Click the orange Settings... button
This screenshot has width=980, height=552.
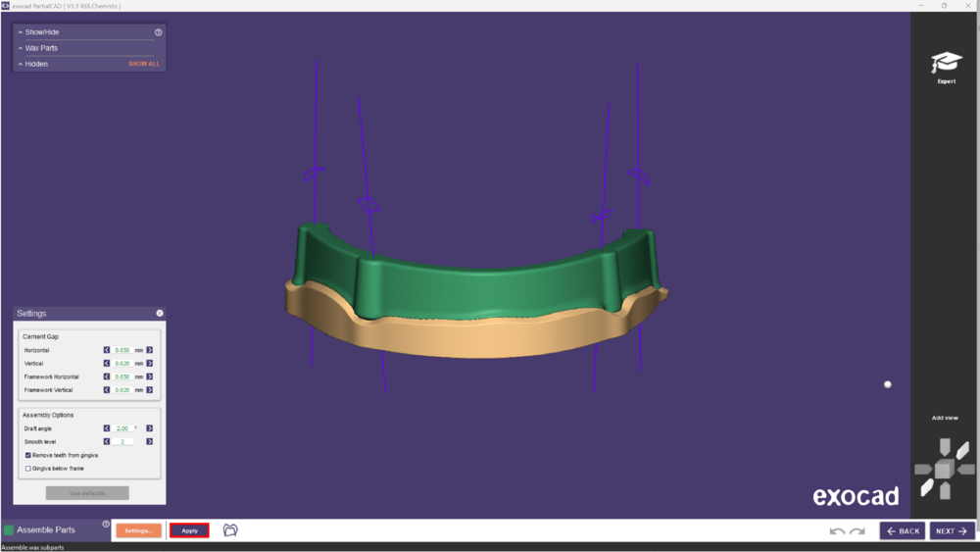(139, 530)
